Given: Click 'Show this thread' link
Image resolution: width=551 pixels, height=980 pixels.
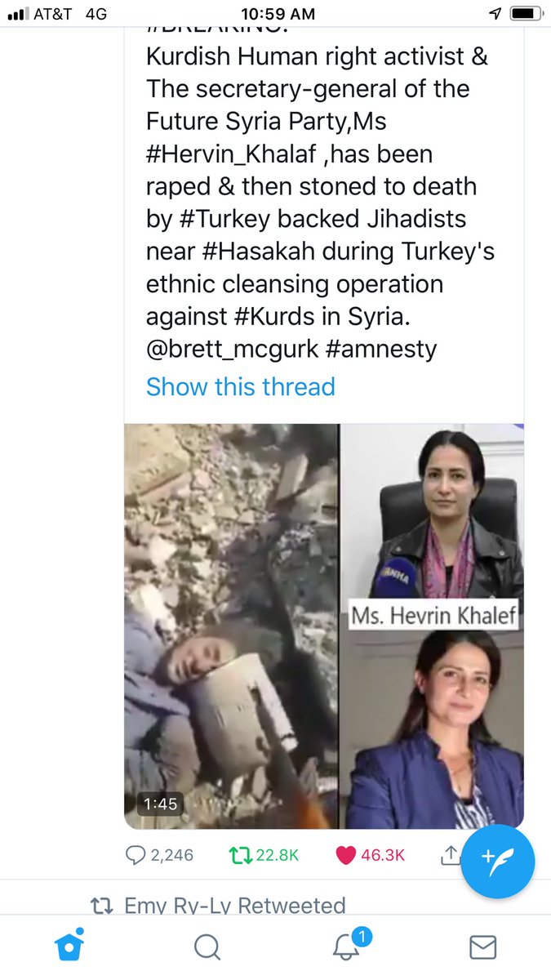Looking at the screenshot, I should click(241, 386).
